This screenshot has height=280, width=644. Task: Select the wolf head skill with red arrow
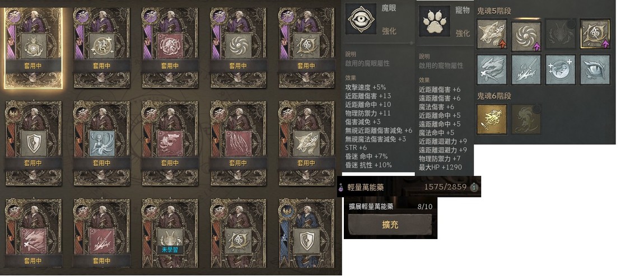click(492, 34)
